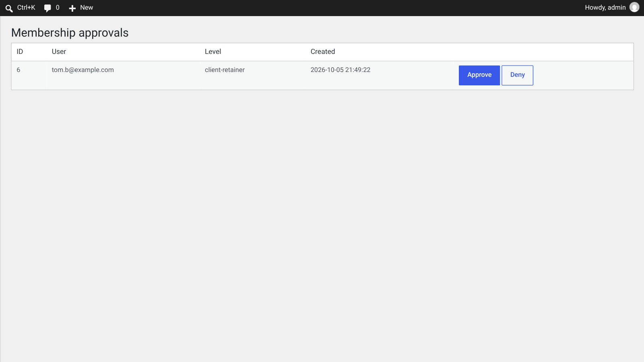Screen dimensions: 644x362
Task: Click the comments count 0
Action: (x=58, y=8)
